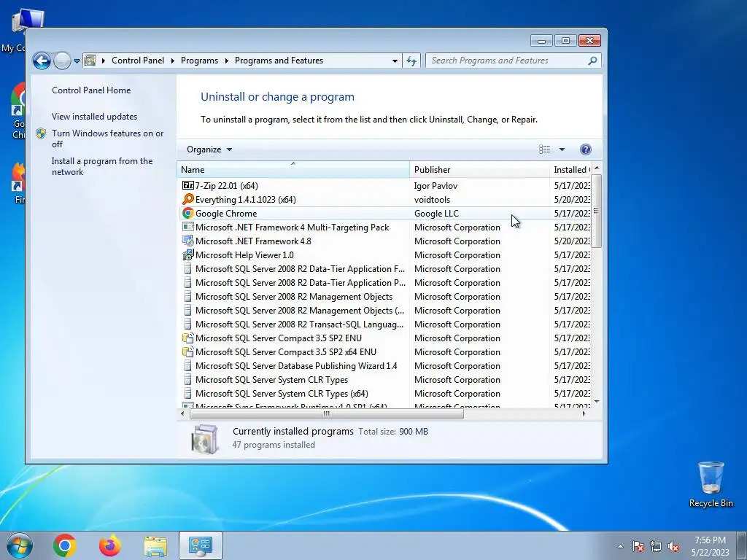Expand the arrow after the Control Panel breadcrumb
This screenshot has width=747, height=560.
coord(172,61)
